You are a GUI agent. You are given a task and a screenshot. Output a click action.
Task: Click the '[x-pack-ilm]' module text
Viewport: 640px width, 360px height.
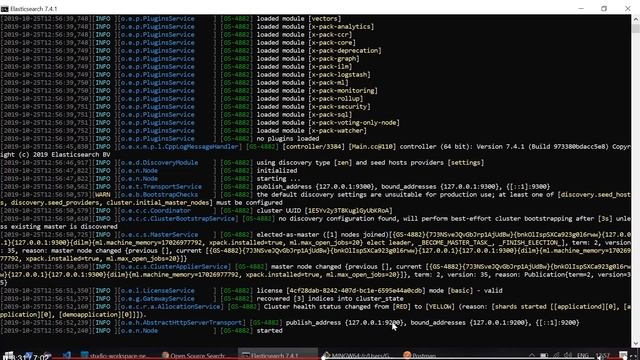[x=330, y=67]
